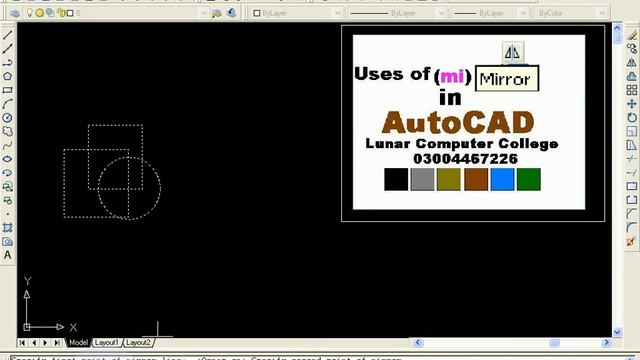
Task: Select the Ellipse Arc tool
Action: tap(7, 173)
